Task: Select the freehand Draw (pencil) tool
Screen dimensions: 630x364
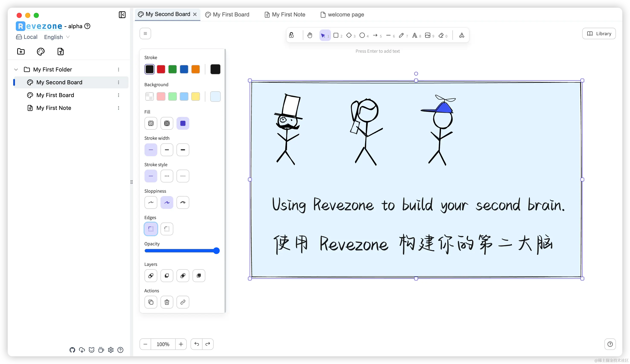Action: (x=401, y=35)
